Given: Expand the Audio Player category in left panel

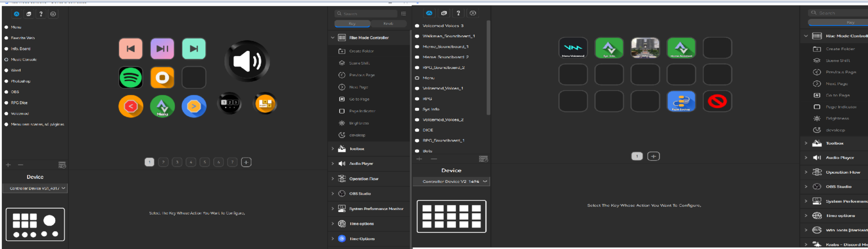Looking at the screenshot, I should click(361, 164).
